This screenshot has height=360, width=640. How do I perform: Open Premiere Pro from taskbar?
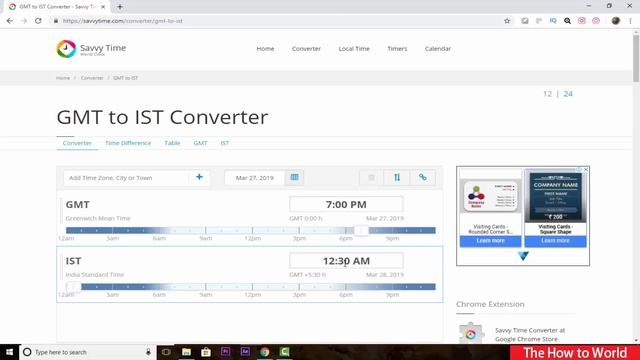(225, 351)
